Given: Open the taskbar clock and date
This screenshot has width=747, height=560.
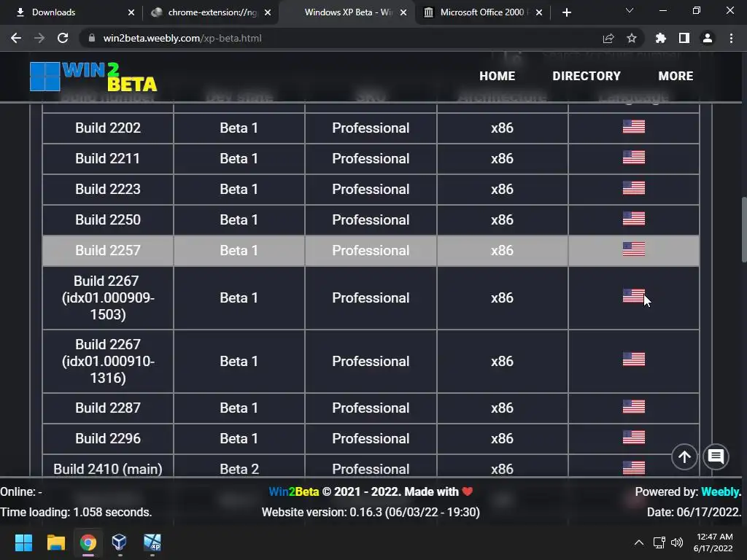Looking at the screenshot, I should click(713, 542).
